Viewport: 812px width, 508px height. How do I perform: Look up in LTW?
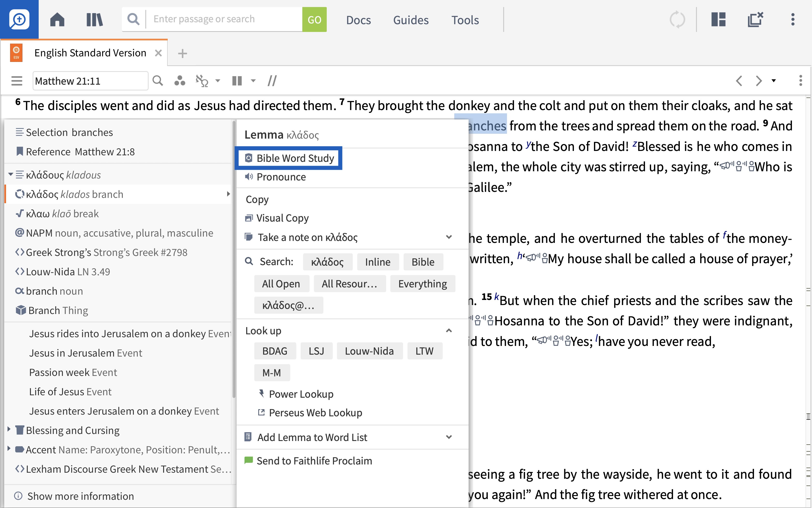point(424,351)
